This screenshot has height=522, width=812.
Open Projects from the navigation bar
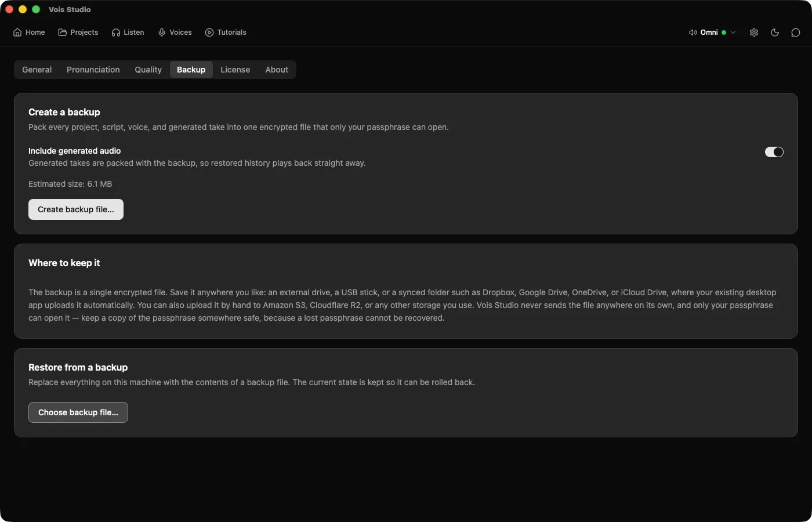(78, 32)
